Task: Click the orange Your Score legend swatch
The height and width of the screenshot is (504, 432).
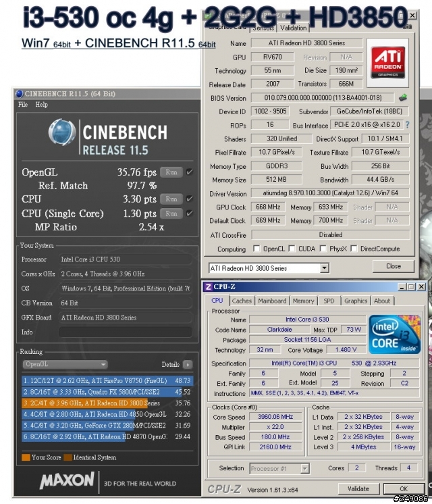Action: tap(26, 457)
